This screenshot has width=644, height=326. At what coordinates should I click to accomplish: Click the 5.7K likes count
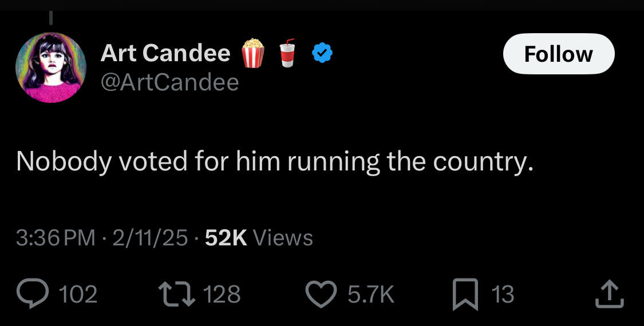371,295
